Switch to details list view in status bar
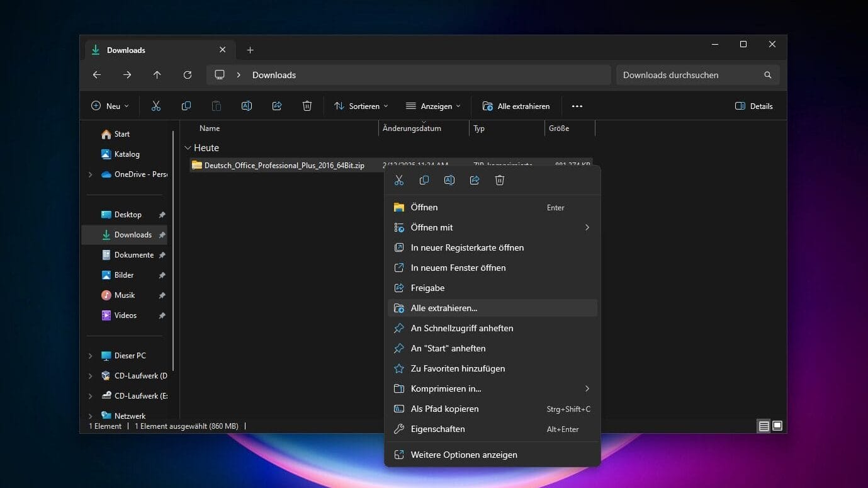Image resolution: width=868 pixels, height=488 pixels. [x=764, y=426]
